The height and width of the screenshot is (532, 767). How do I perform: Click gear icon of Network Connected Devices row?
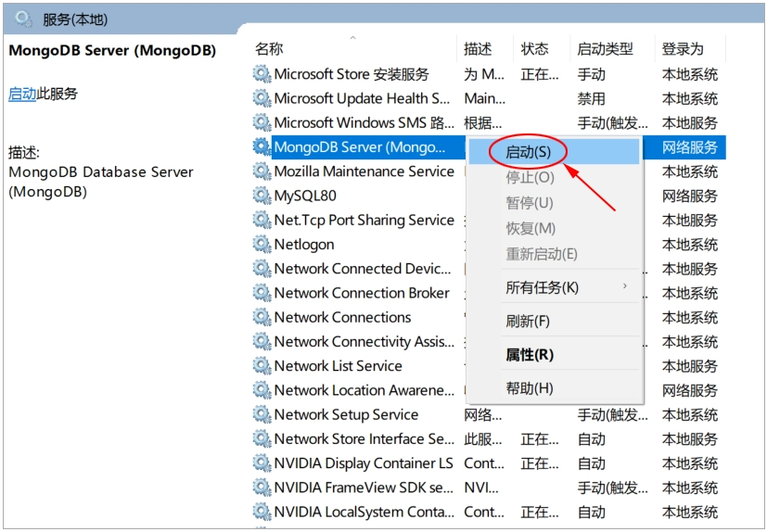pyautogui.click(x=262, y=269)
